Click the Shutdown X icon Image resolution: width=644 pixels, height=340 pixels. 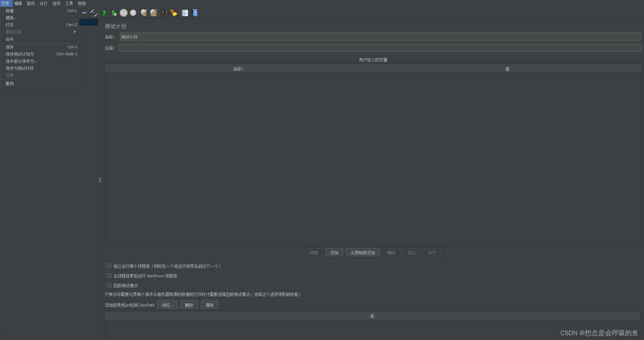[133, 13]
